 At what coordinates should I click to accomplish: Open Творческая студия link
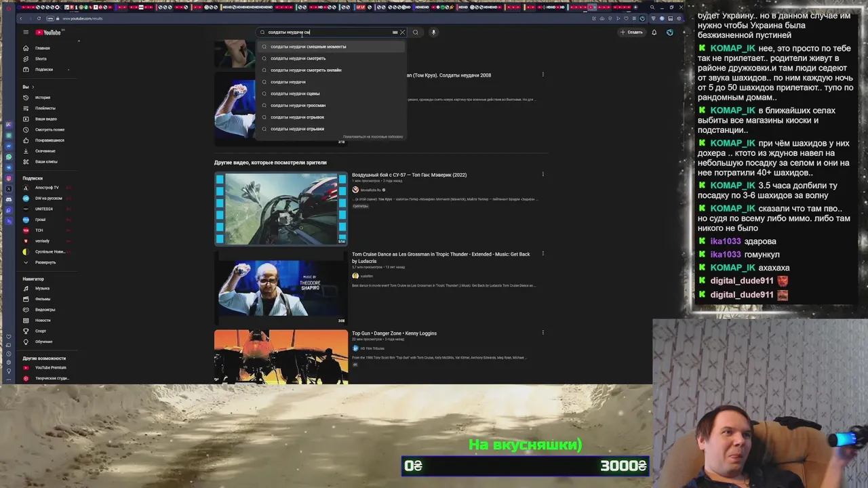point(52,378)
